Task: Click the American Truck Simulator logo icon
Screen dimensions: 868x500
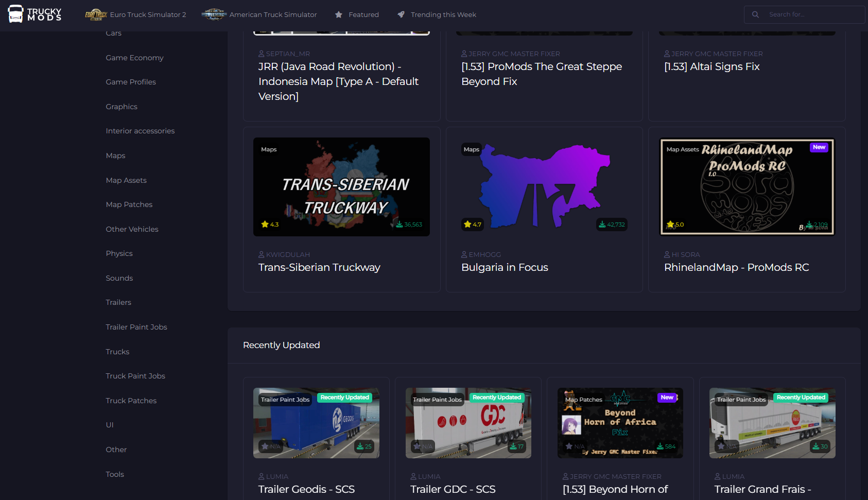Action: click(x=214, y=14)
